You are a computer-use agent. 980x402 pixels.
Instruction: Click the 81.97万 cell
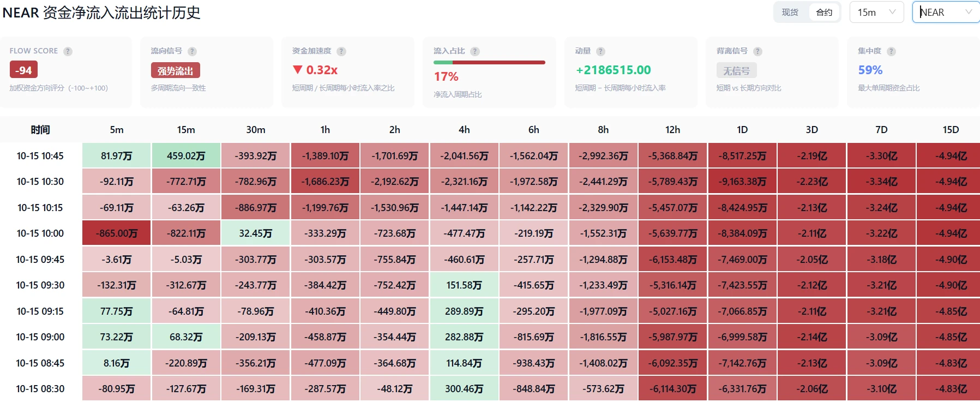point(117,156)
